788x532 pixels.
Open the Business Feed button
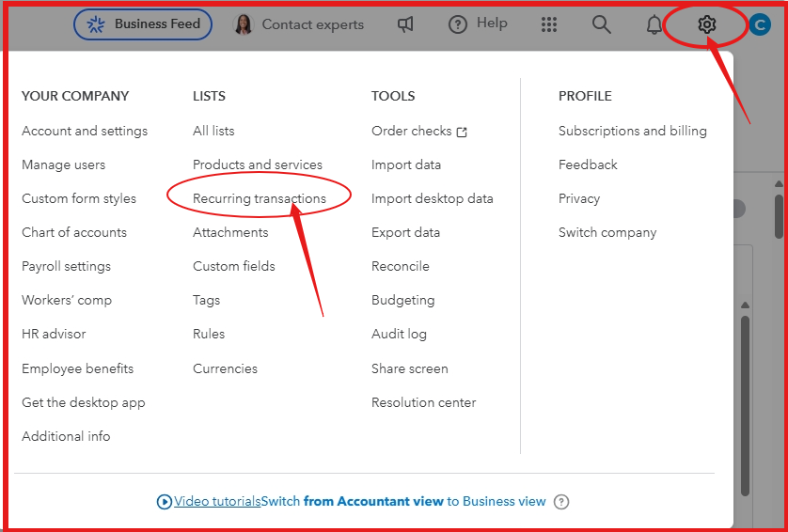pyautogui.click(x=143, y=23)
